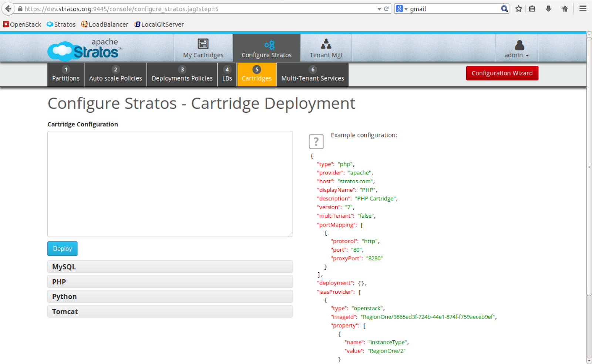This screenshot has width=592, height=364.
Task: Open the Stratos bookmark
Action: (61, 24)
